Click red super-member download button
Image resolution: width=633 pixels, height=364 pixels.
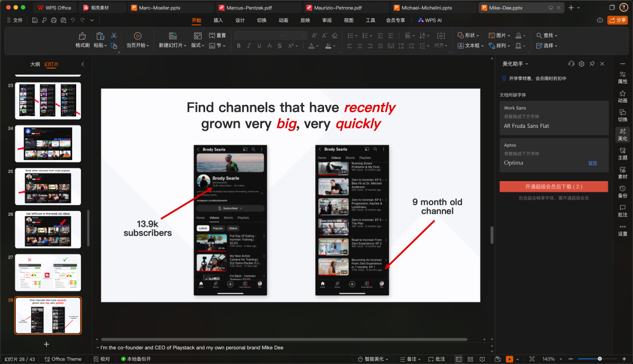click(553, 186)
